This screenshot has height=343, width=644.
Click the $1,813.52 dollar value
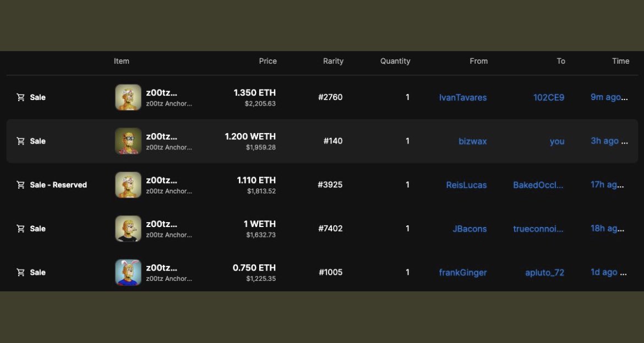[261, 191]
